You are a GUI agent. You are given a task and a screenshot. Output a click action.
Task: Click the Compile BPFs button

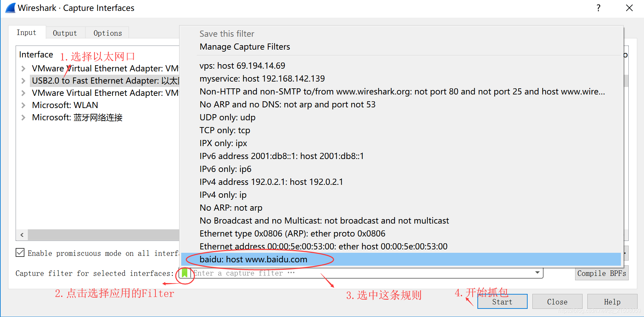pos(602,273)
